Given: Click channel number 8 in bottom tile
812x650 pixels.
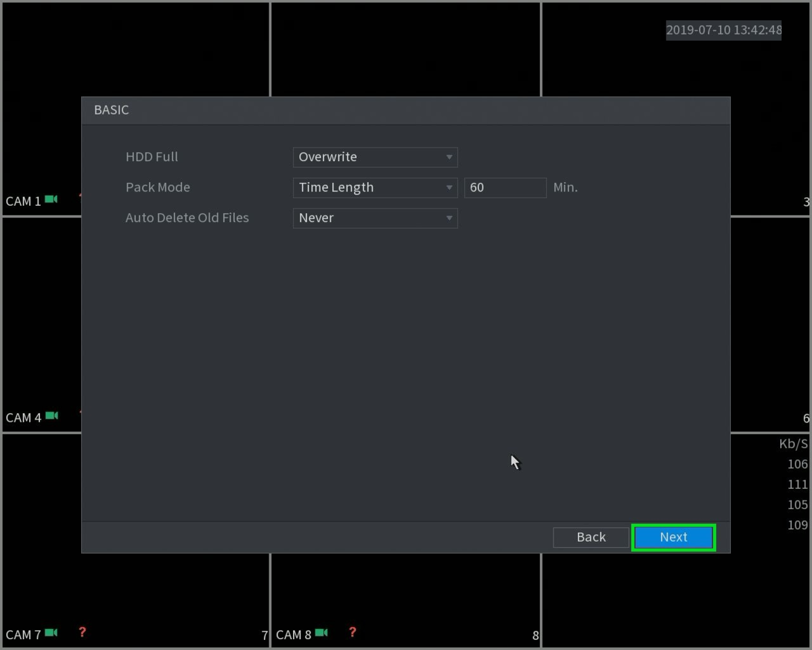Looking at the screenshot, I should pyautogui.click(x=535, y=636).
